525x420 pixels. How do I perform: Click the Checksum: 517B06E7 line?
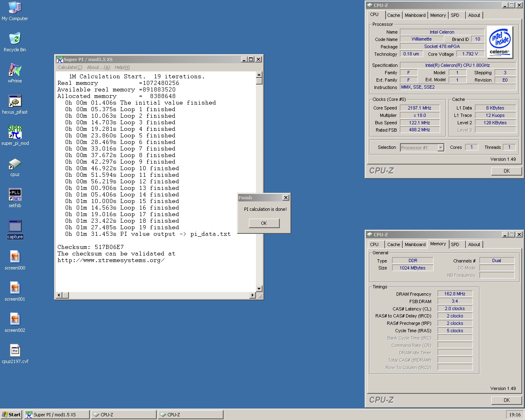(90, 247)
